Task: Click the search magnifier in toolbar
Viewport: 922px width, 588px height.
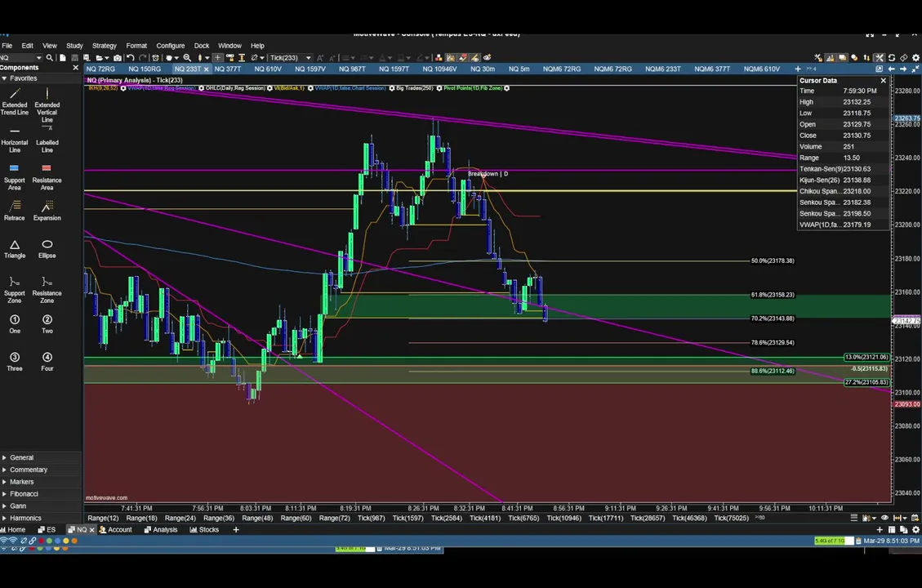Action: coord(50,58)
